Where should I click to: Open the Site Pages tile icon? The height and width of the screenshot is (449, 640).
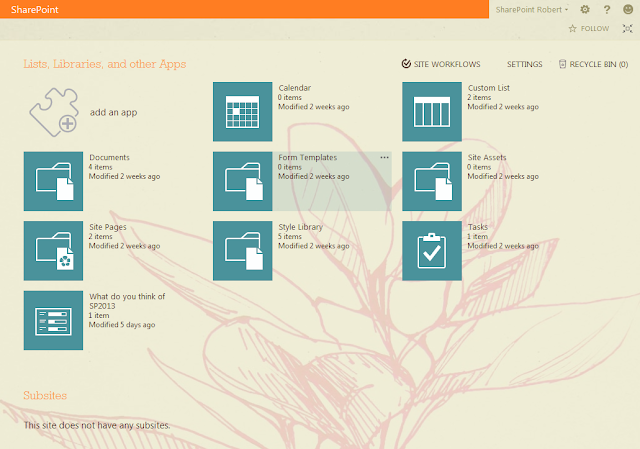pyautogui.click(x=53, y=251)
